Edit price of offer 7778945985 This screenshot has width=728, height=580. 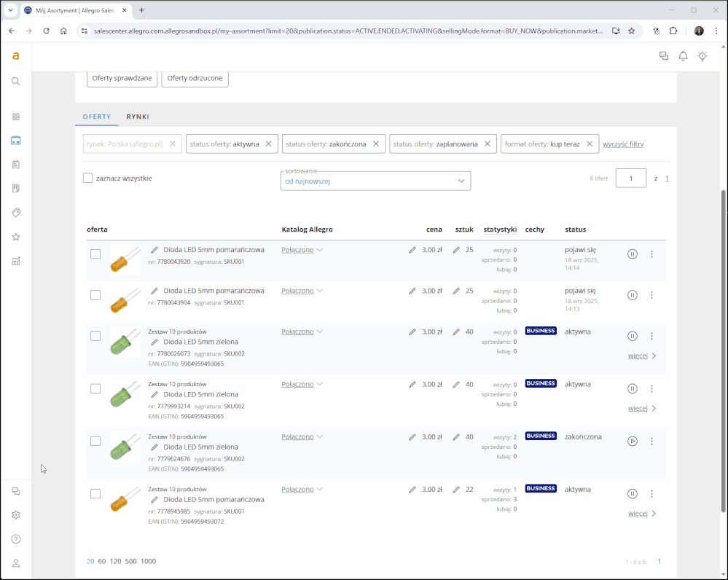pyautogui.click(x=412, y=490)
